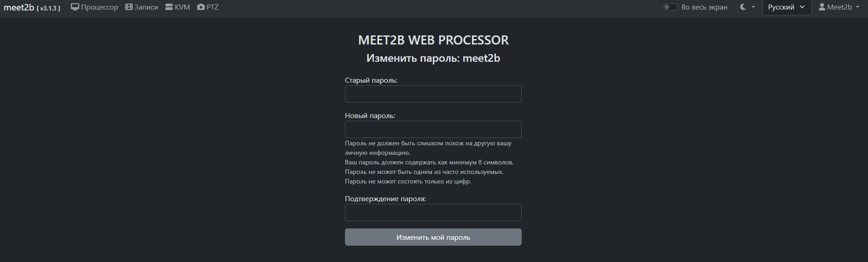
Task: Open Записи using the film strip icon
Action: [x=128, y=7]
